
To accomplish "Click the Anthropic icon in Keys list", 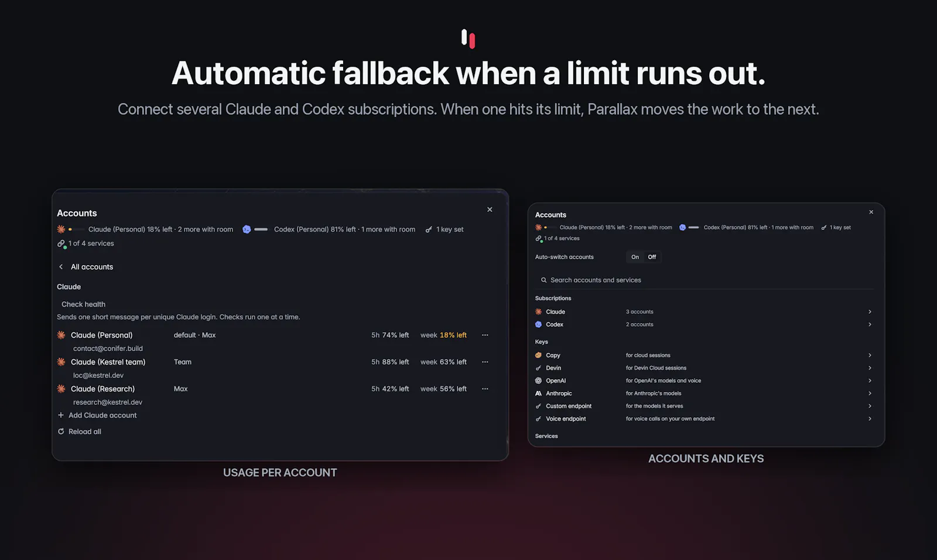I will [x=538, y=394].
